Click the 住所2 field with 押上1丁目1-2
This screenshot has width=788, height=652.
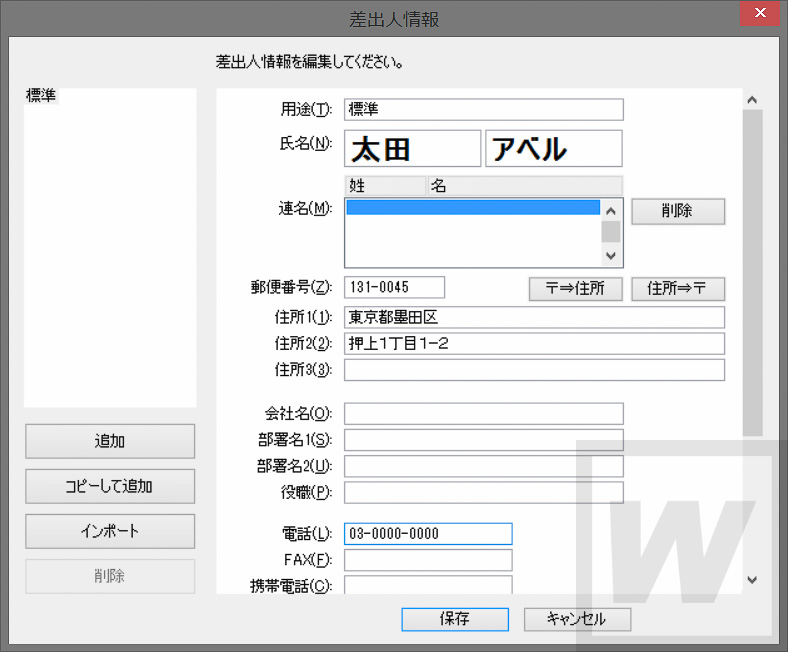point(534,343)
